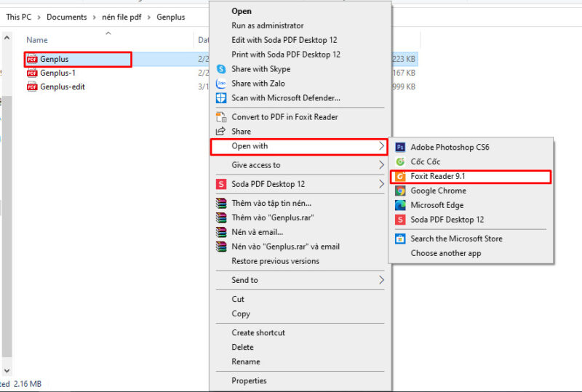Viewport: 582px width, 392px height.
Task: Choose Convert to PDF in Foxit Reader
Action: coord(284,117)
